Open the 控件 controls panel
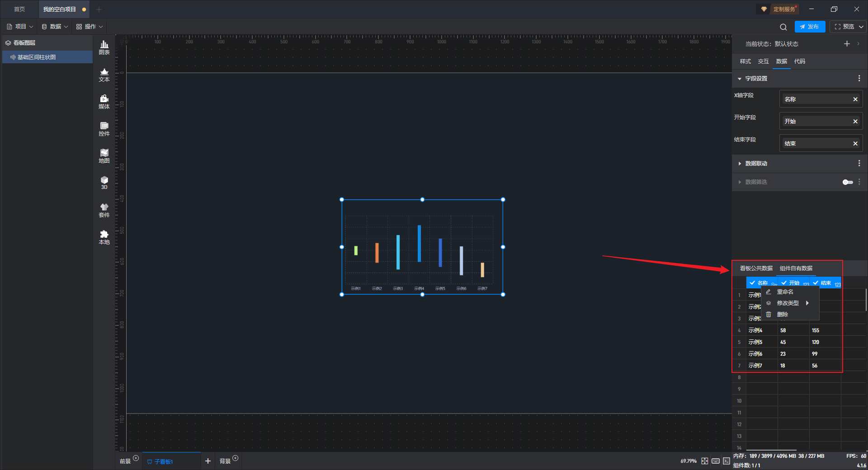Screen dimensions: 868x470 coord(104,129)
